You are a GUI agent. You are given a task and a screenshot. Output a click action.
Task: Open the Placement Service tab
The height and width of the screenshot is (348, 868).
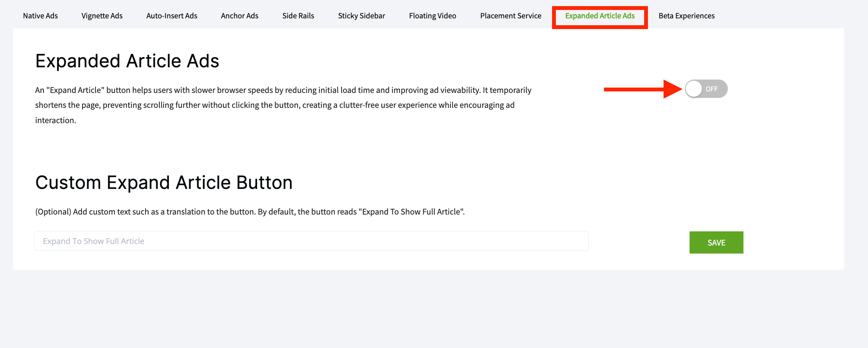point(511,16)
